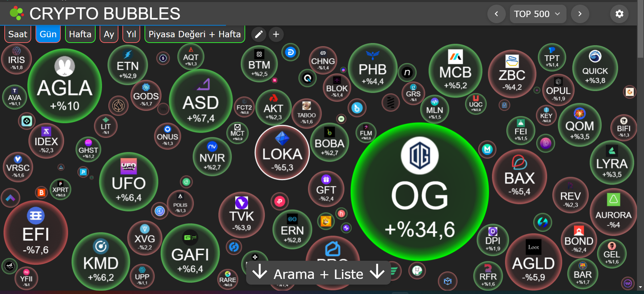Open the LOKA coin bubble
Screen dimensions: 644x294
tap(282, 153)
